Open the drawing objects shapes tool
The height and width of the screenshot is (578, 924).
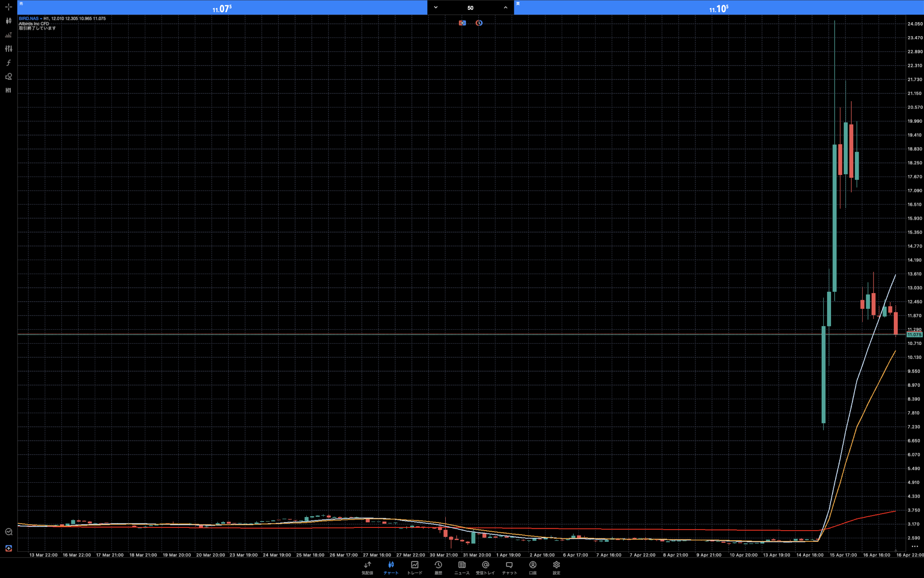[8, 77]
